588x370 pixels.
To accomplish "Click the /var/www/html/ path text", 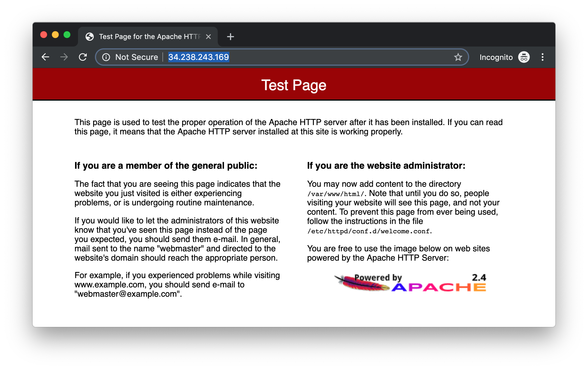I will point(336,194).
